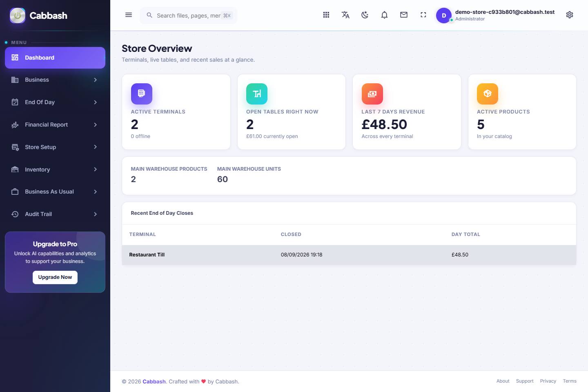Click the Cabbash footer link

(x=154, y=381)
